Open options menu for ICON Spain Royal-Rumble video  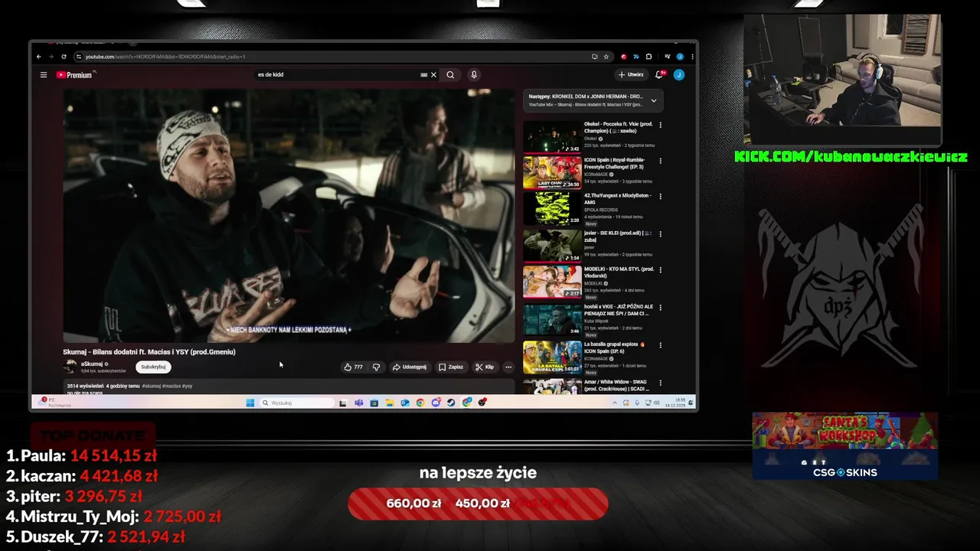point(661,161)
